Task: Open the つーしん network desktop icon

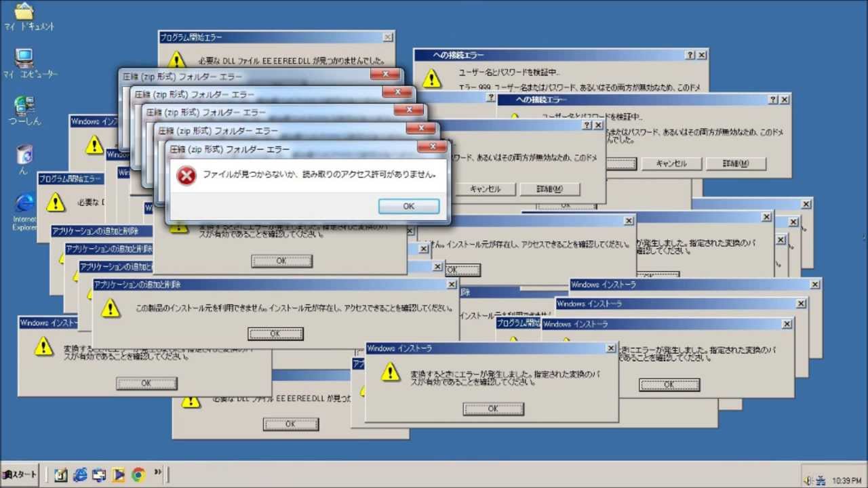Action: click(x=24, y=110)
